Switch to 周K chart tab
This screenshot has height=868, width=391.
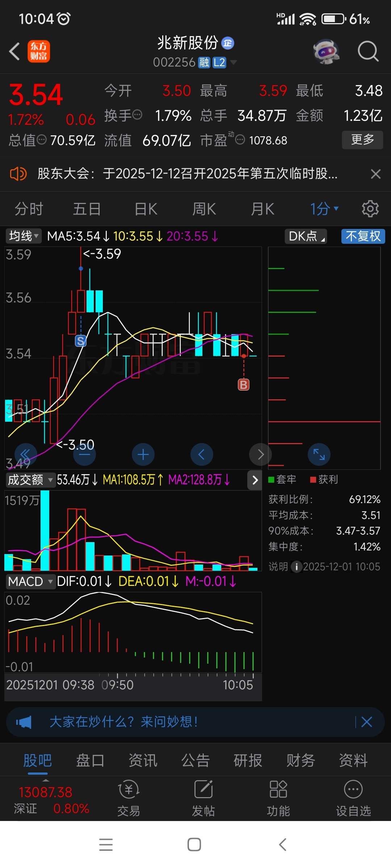204,209
